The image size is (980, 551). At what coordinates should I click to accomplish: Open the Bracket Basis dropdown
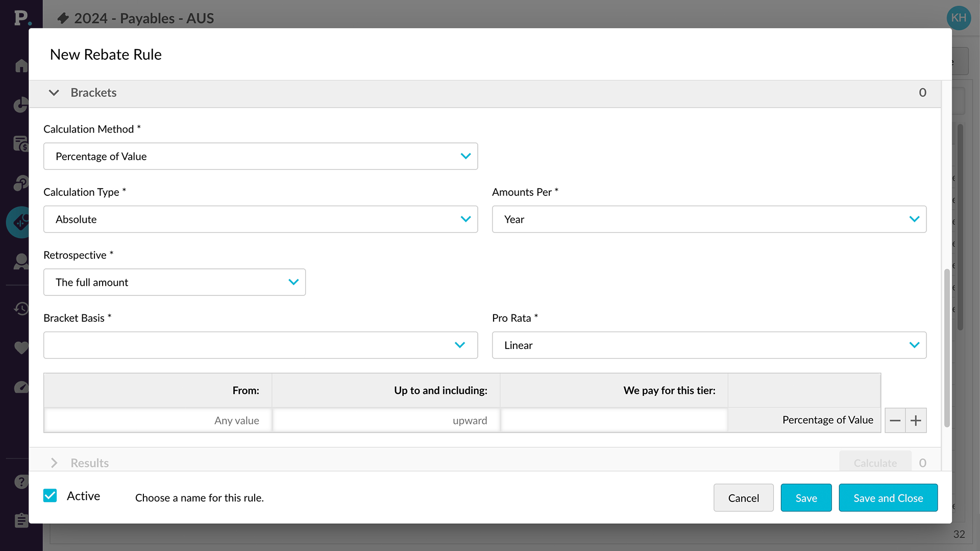pos(260,345)
